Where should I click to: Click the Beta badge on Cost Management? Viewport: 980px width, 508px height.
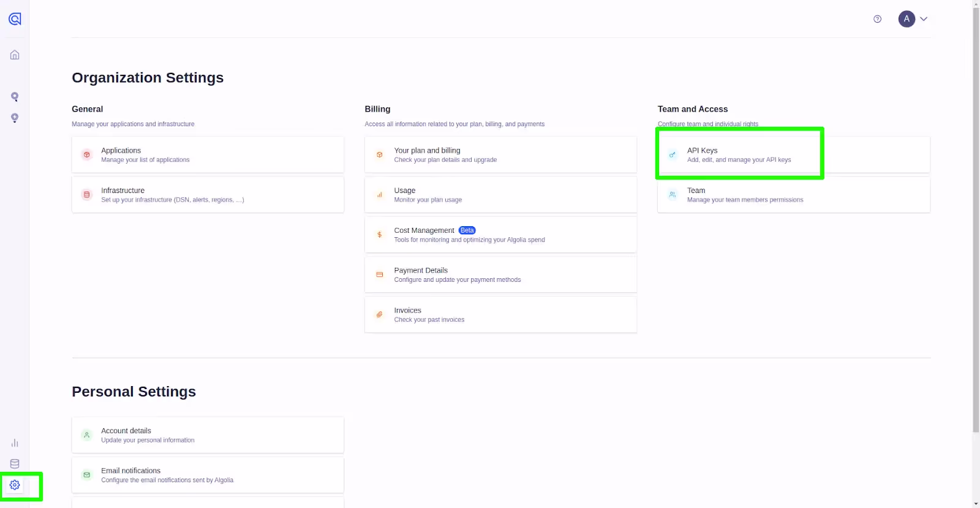click(x=467, y=230)
